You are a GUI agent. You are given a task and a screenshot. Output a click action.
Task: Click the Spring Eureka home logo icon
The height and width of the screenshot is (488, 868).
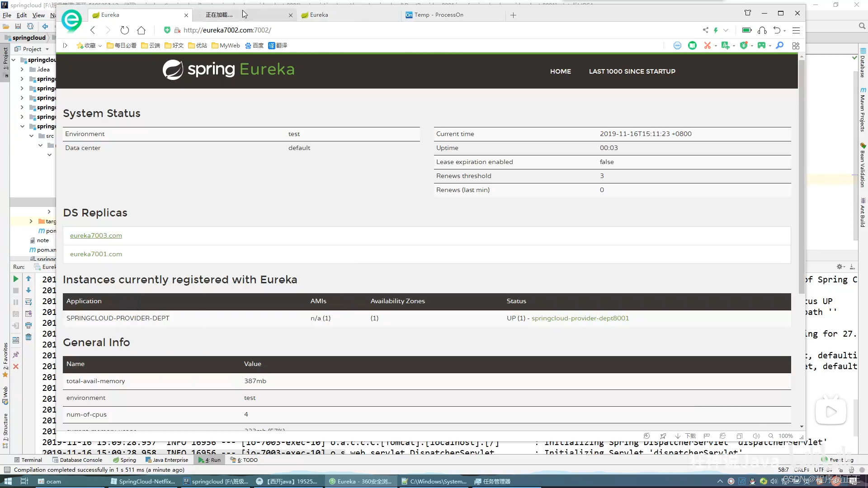(173, 70)
